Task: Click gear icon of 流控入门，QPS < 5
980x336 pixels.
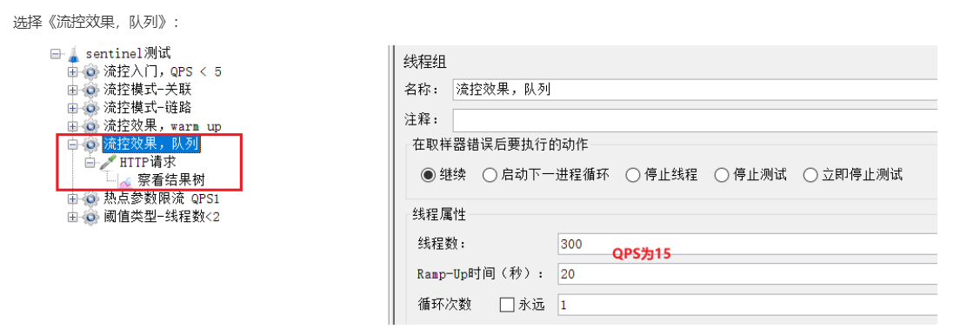Action: [91, 72]
